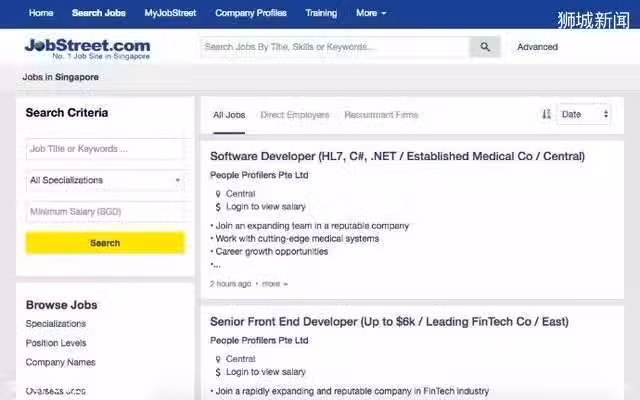Image resolution: width=640 pixels, height=400 pixels.
Task: Browse Overseas Jobs link
Action: pyautogui.click(x=56, y=391)
